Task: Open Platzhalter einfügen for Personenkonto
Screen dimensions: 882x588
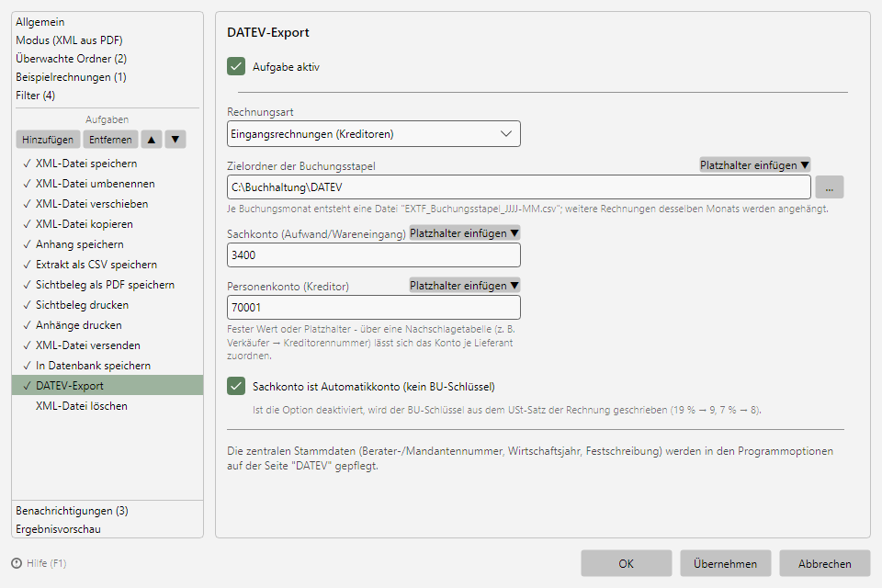Action: [x=464, y=286]
